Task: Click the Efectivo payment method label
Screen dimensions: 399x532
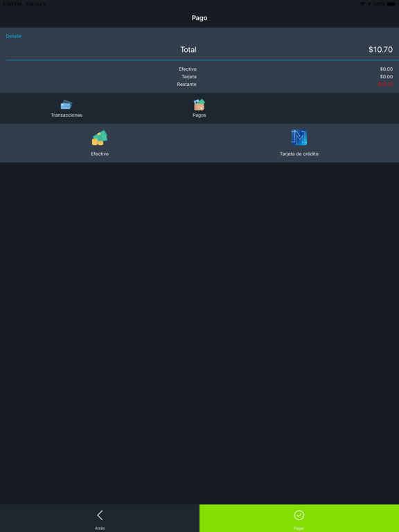Action: click(100, 154)
